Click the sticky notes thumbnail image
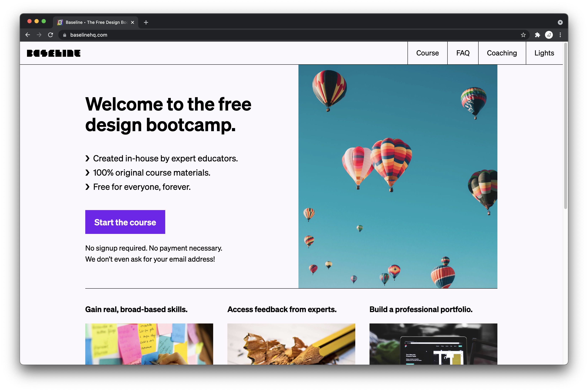This screenshot has width=588, height=391. tap(149, 344)
